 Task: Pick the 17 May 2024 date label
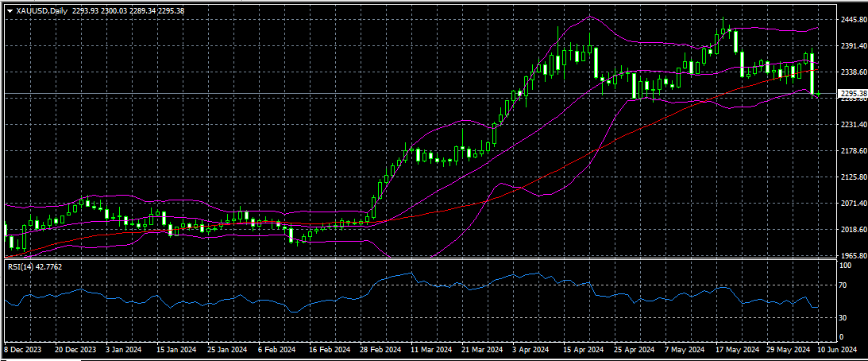pos(735,349)
